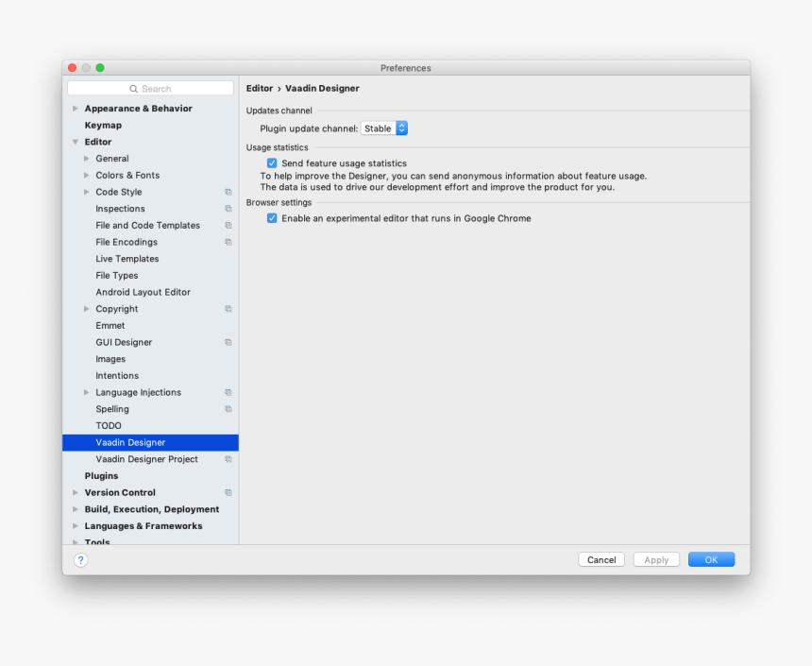Image resolution: width=812 pixels, height=666 pixels.
Task: Expand the General subsection arrow
Action: (87, 159)
